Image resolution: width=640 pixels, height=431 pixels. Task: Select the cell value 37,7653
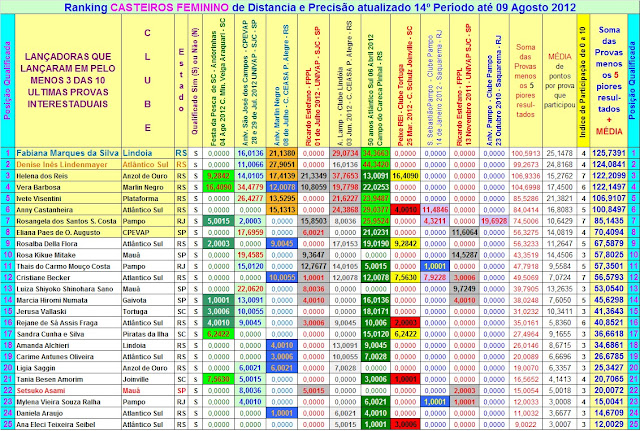(345, 176)
